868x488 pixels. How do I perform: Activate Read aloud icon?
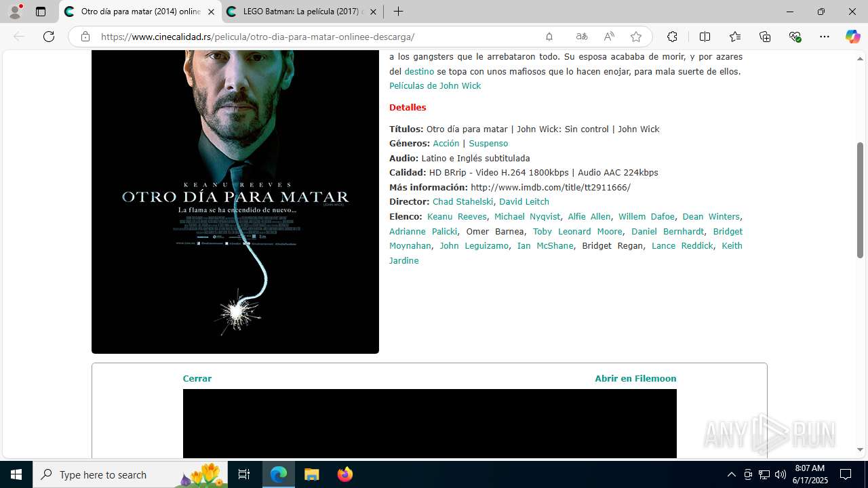609,37
